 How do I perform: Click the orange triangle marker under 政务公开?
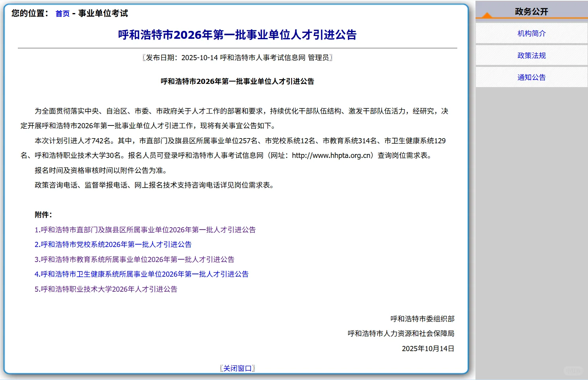tap(487, 15)
